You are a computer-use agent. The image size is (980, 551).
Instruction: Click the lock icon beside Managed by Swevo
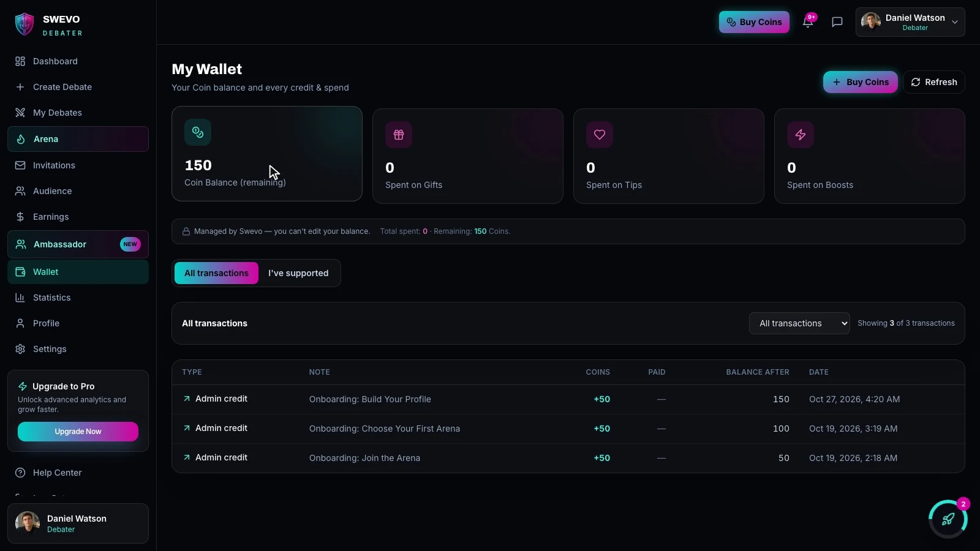pyautogui.click(x=186, y=231)
